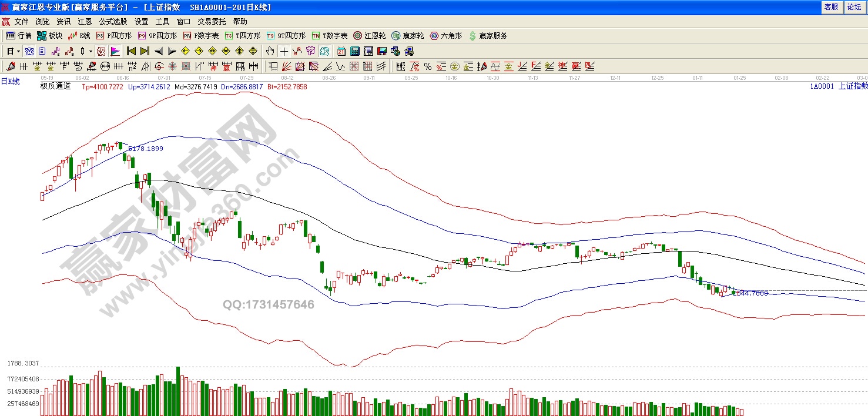Expand the candlestick style dropdown arrow
The height and width of the screenshot is (416, 868).
(x=90, y=52)
